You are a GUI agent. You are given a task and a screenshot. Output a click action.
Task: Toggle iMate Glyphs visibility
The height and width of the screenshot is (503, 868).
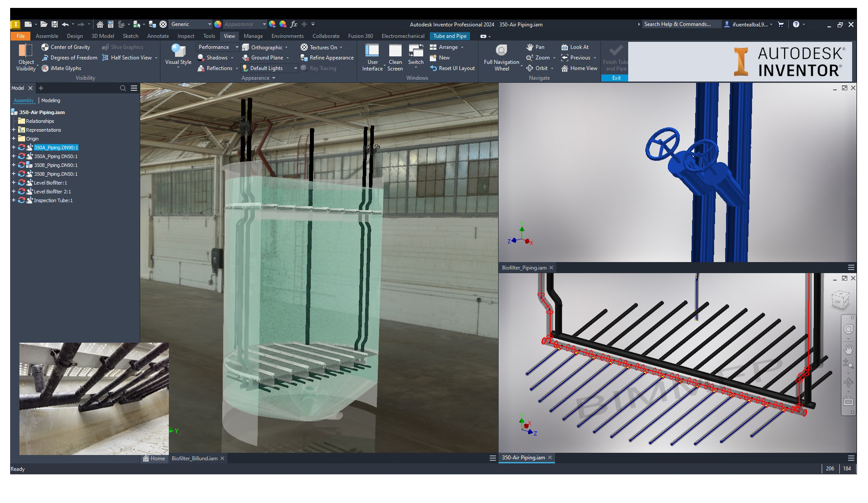(x=61, y=68)
